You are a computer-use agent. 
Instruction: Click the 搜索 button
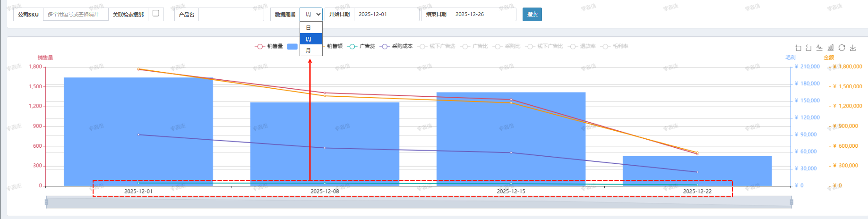click(x=532, y=14)
